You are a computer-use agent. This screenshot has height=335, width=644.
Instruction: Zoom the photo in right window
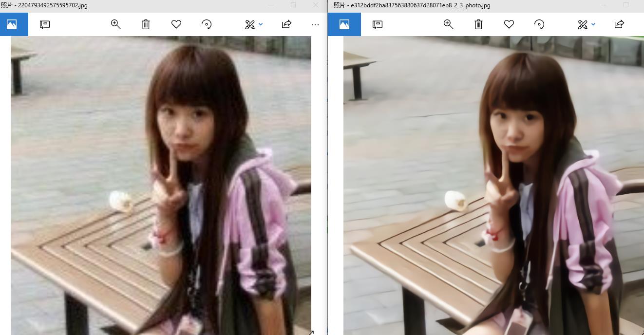point(449,24)
